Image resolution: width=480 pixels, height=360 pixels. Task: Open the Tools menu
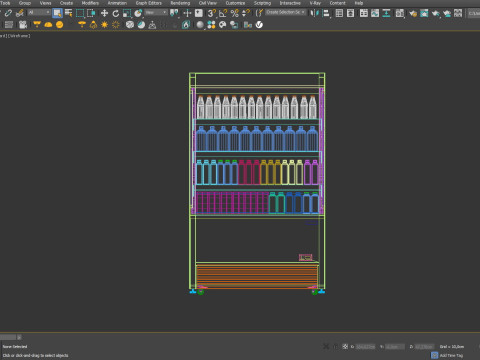tap(5, 3)
